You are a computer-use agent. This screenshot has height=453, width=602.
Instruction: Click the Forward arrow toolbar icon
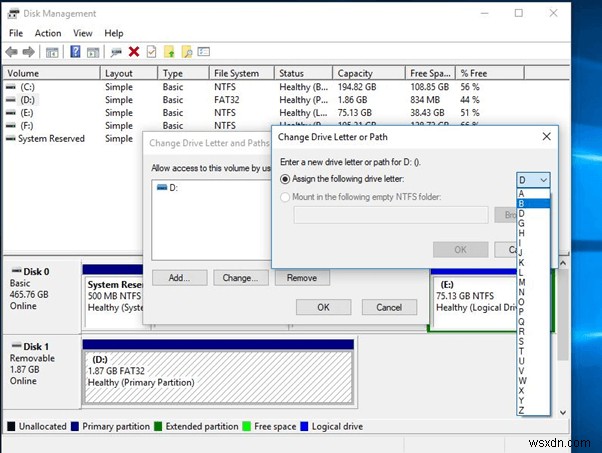29,51
